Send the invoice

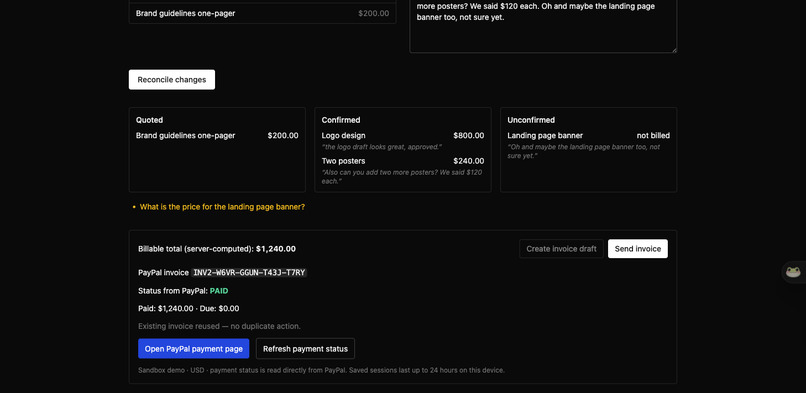637,249
